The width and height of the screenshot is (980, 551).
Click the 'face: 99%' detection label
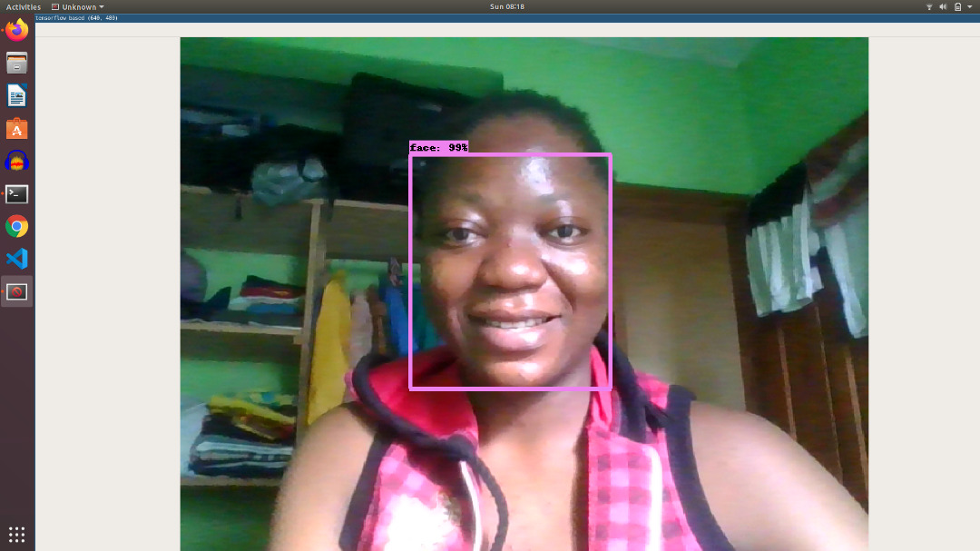point(439,148)
